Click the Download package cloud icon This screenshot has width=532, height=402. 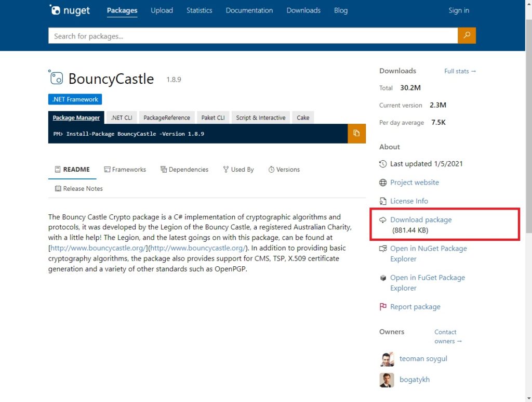(x=383, y=220)
